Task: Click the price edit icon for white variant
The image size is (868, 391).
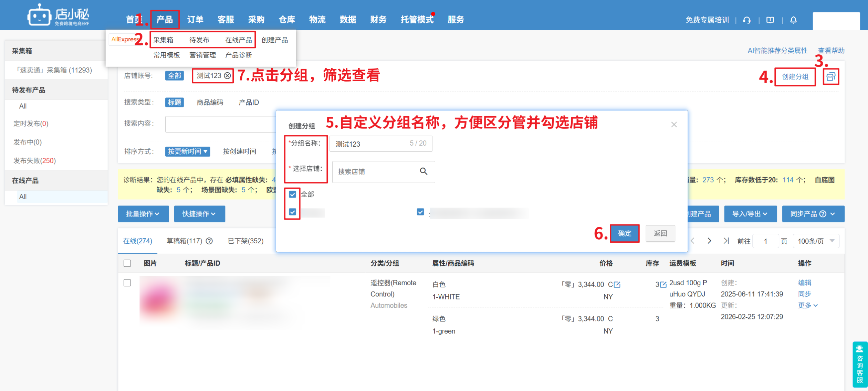Action: click(617, 285)
